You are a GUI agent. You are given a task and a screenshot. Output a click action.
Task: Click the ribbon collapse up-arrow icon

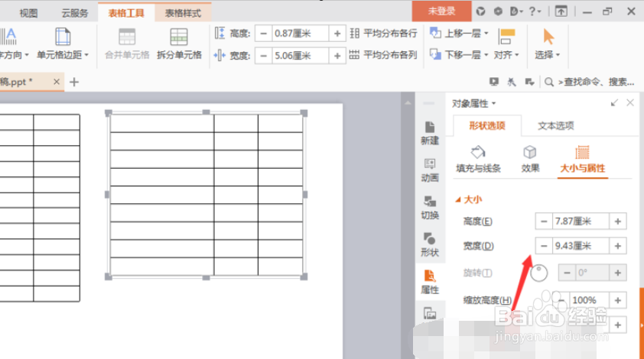tap(561, 11)
